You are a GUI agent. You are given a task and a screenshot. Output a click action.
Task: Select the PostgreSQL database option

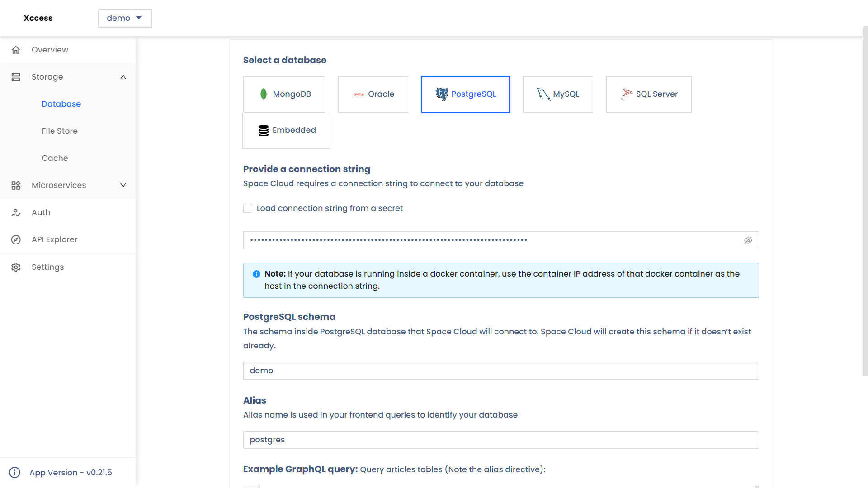pyautogui.click(x=466, y=94)
